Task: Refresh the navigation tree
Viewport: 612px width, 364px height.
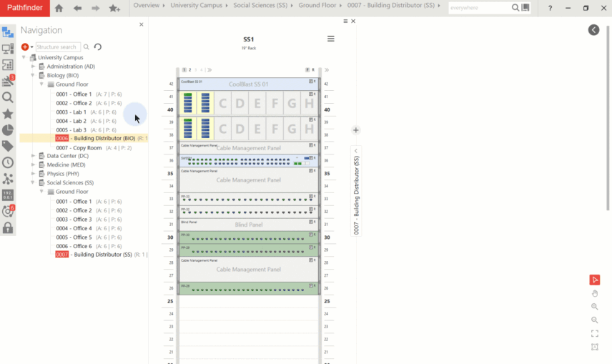Action: (98, 47)
